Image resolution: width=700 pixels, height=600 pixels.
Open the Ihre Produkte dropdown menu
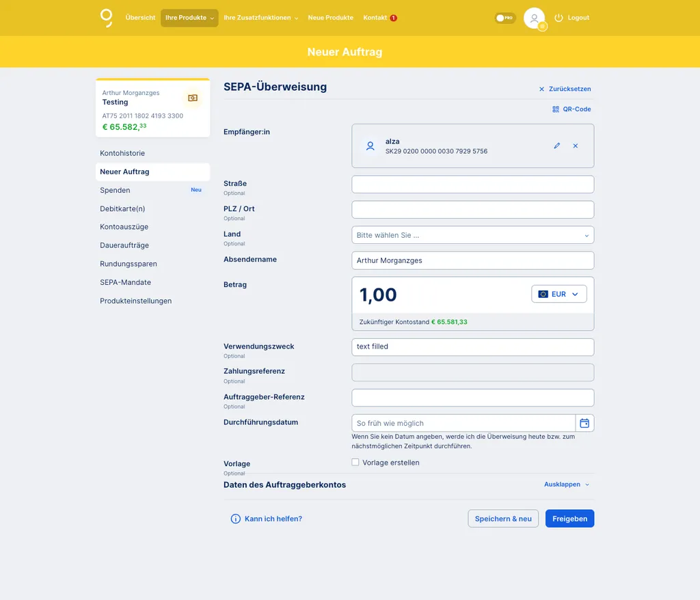coord(189,18)
